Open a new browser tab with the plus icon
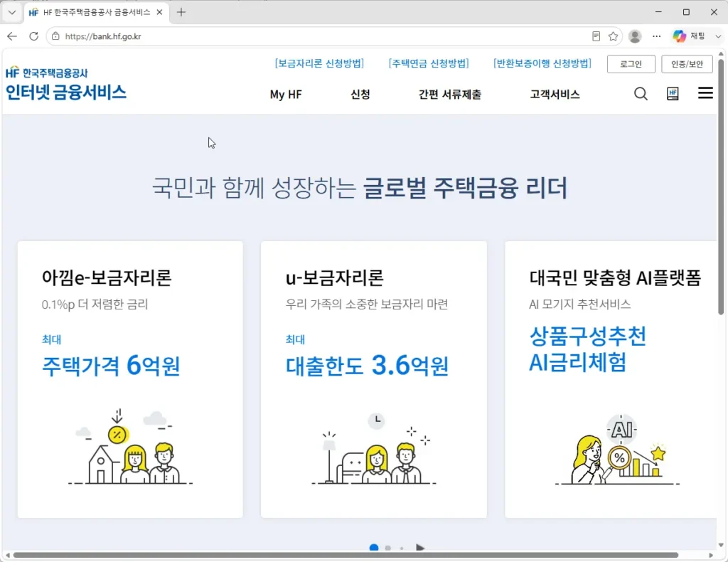This screenshot has width=728, height=562. pos(181,13)
